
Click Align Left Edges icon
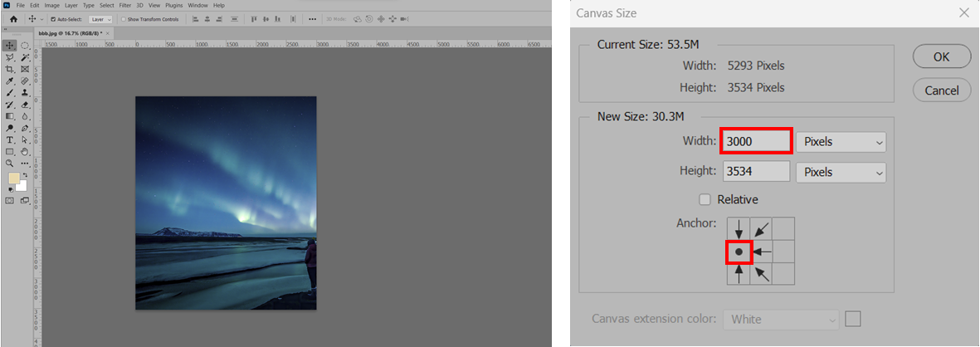click(x=196, y=19)
